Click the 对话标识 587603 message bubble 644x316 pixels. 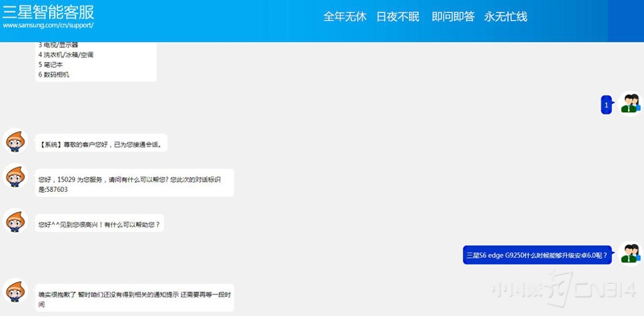click(x=134, y=183)
